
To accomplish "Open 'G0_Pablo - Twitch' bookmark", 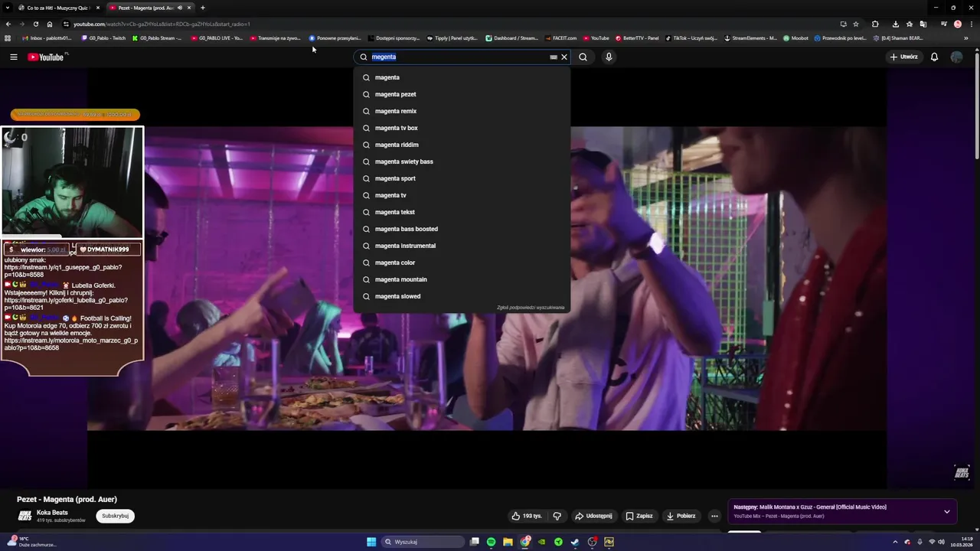I will coord(103,37).
